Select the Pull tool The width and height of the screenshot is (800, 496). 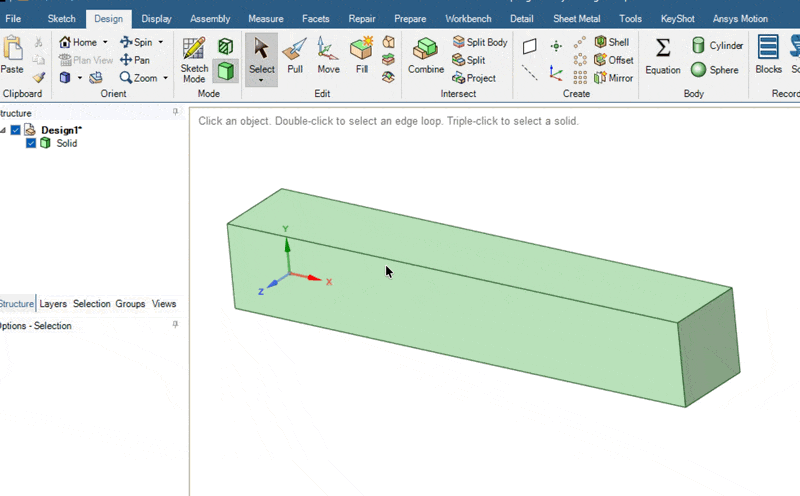pyautogui.click(x=295, y=55)
